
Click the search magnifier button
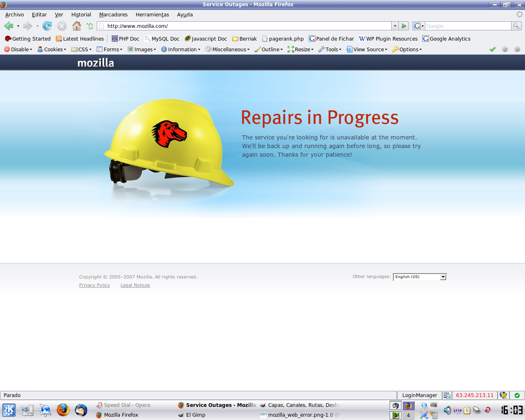tap(516, 26)
